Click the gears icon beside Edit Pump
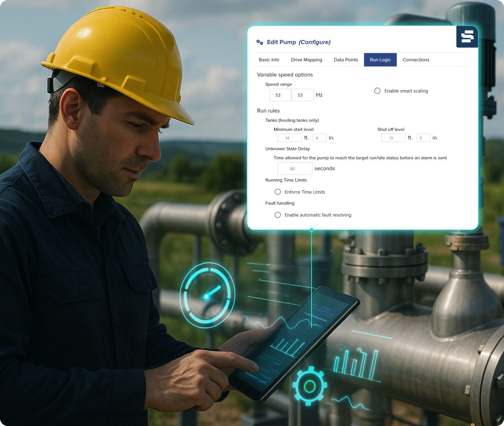The width and height of the screenshot is (504, 426). pos(260,42)
